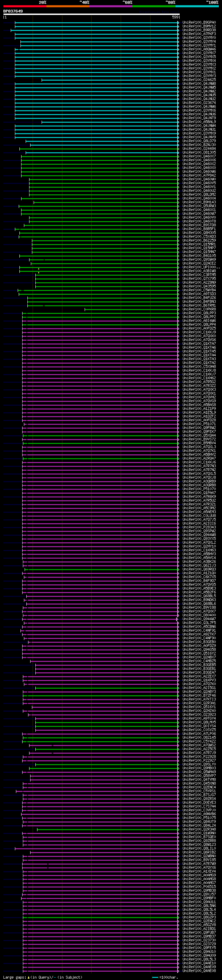The width and height of the screenshot is (222, 980).
Task: Select the UniRef100_C5X4D3 label
Action: click(199, 237)
